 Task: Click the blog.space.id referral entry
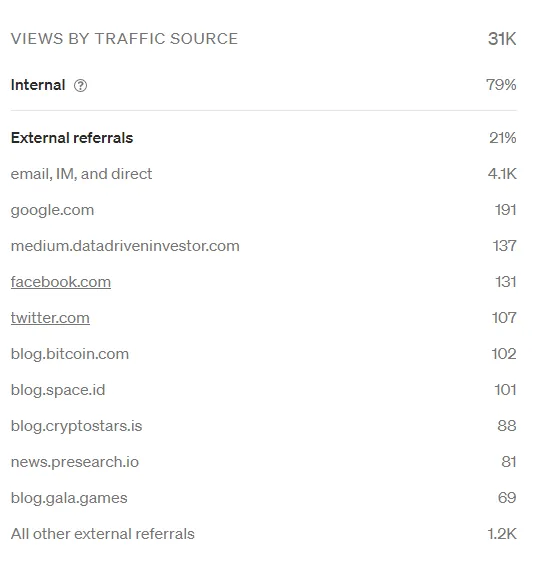[58, 390]
